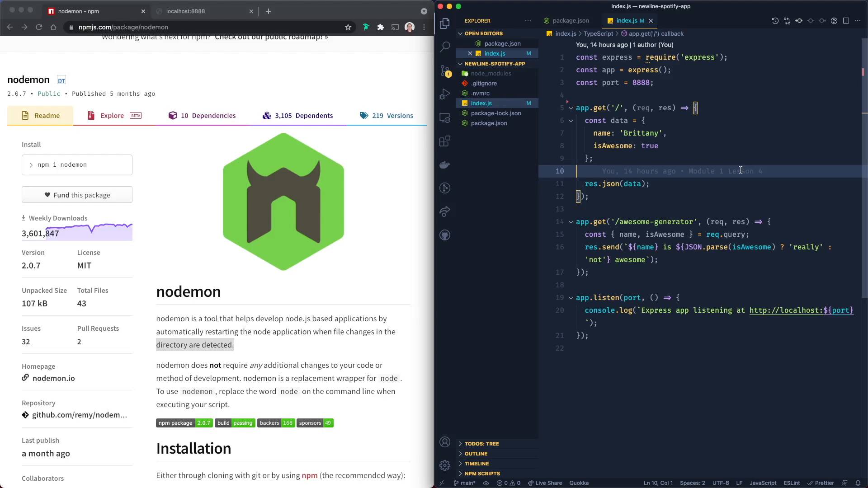Open the Source Control view
The height and width of the screenshot is (488, 868).
click(x=445, y=70)
